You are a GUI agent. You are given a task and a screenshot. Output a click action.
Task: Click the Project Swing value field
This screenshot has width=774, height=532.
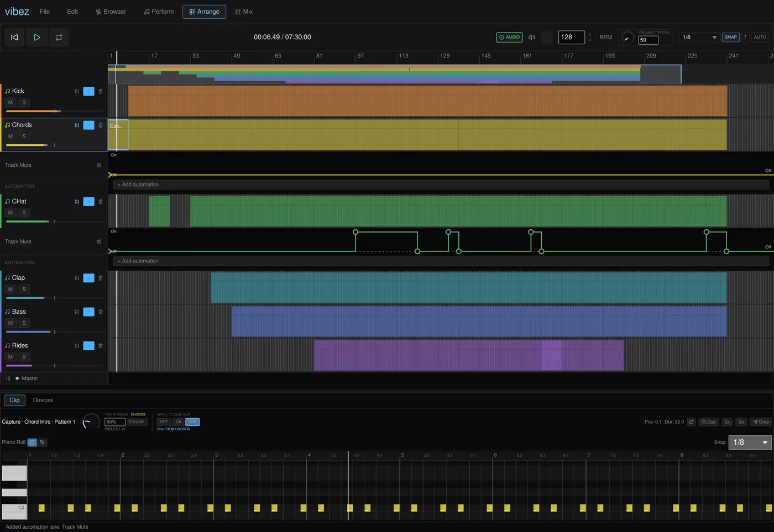point(648,40)
